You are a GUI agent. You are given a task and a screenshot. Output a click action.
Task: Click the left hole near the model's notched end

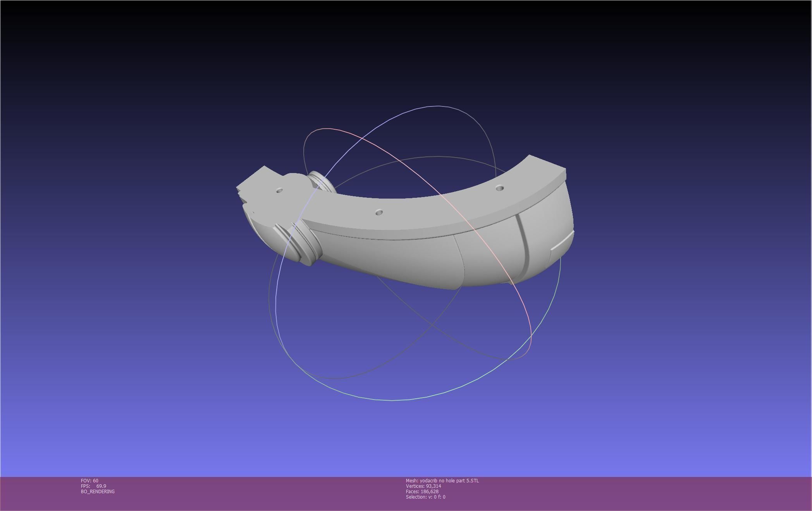[279, 190]
